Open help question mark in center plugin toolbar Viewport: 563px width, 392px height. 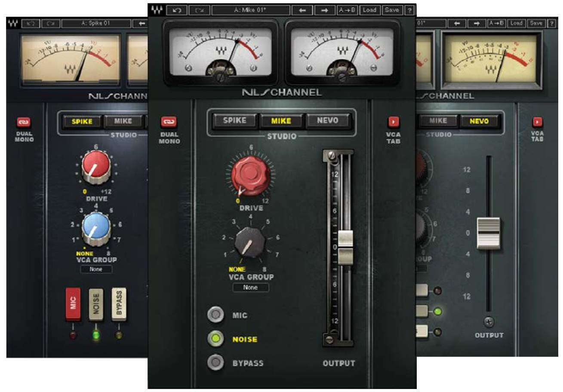point(409,10)
